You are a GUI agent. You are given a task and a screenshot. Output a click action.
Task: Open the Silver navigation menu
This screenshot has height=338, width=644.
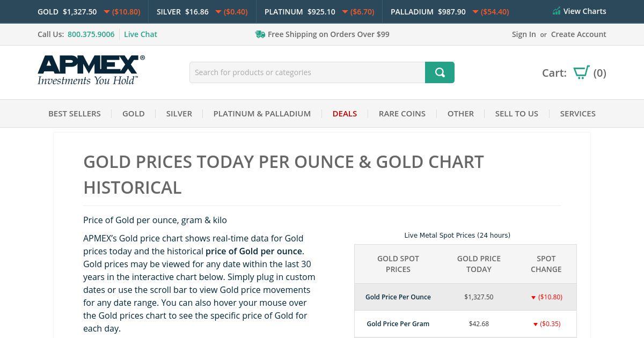179,114
